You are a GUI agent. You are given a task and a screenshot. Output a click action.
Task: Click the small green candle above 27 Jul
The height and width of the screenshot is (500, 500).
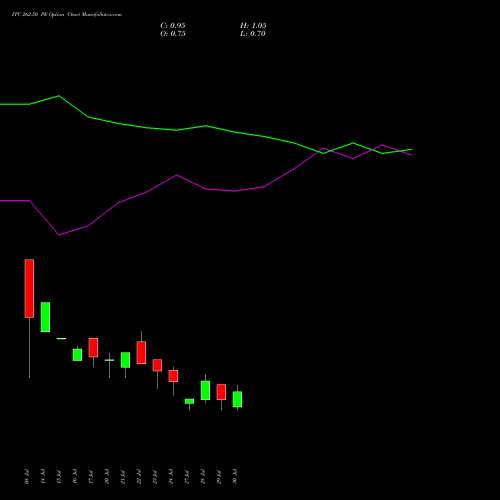coord(189,401)
